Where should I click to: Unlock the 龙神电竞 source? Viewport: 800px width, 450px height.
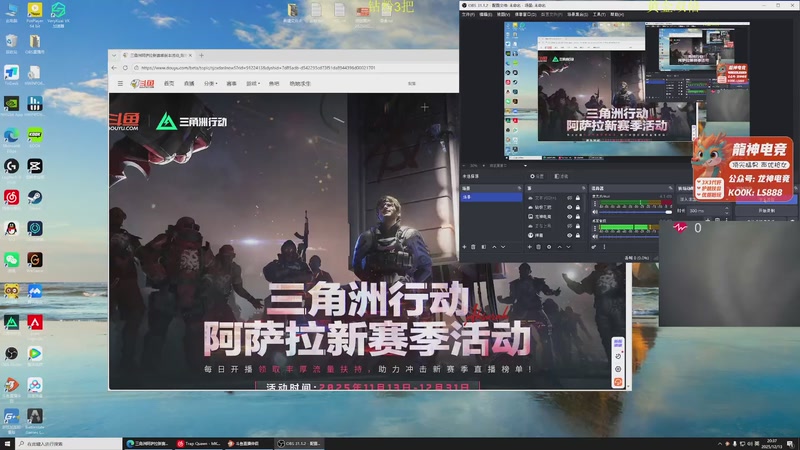pos(578,216)
